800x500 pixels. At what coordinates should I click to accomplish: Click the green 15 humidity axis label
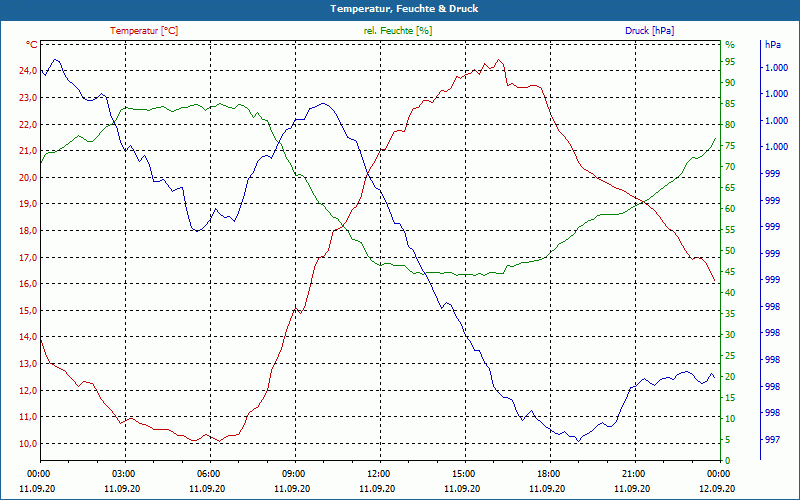(x=730, y=398)
